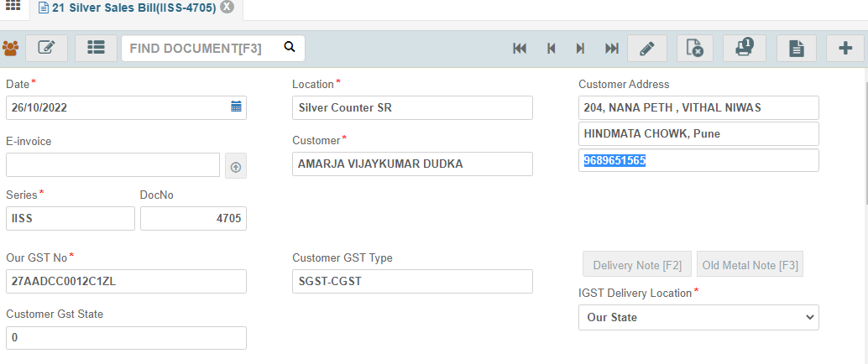This screenshot has height=364, width=868.
Task: Click the E-invoice upload arrow button
Action: (236, 167)
